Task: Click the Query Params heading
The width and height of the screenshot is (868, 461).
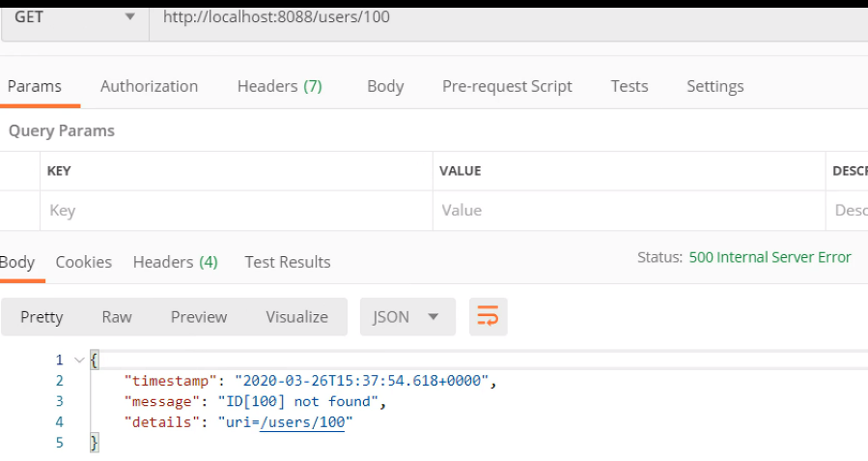Action: 62,130
